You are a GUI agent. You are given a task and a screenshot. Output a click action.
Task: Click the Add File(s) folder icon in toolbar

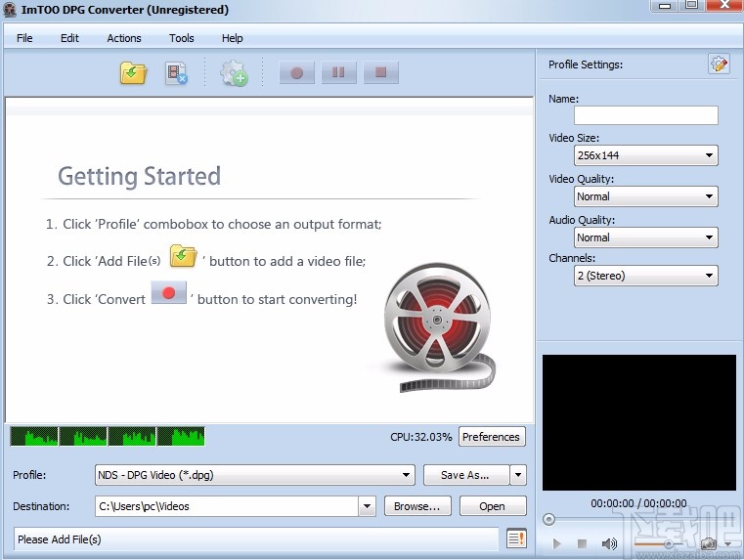coord(133,73)
